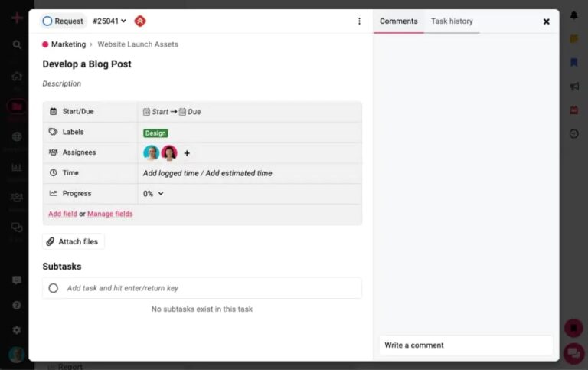
Task: Open the three-dot task options menu
Action: coord(359,21)
